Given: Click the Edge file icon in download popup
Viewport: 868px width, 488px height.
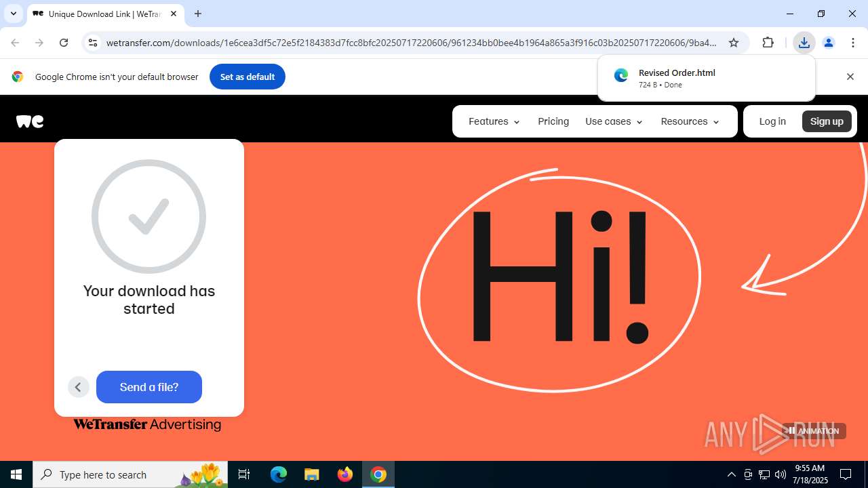Looking at the screenshot, I should coord(621,76).
